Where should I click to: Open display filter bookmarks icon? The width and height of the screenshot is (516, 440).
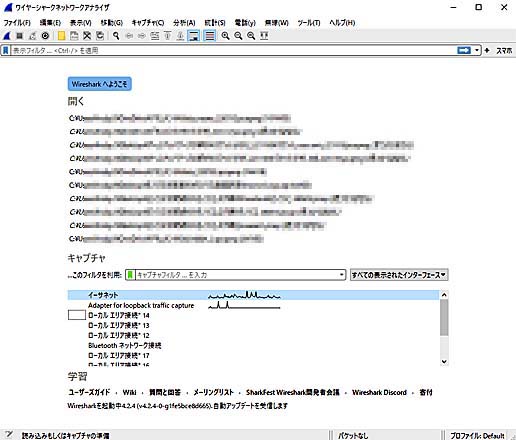point(6,50)
